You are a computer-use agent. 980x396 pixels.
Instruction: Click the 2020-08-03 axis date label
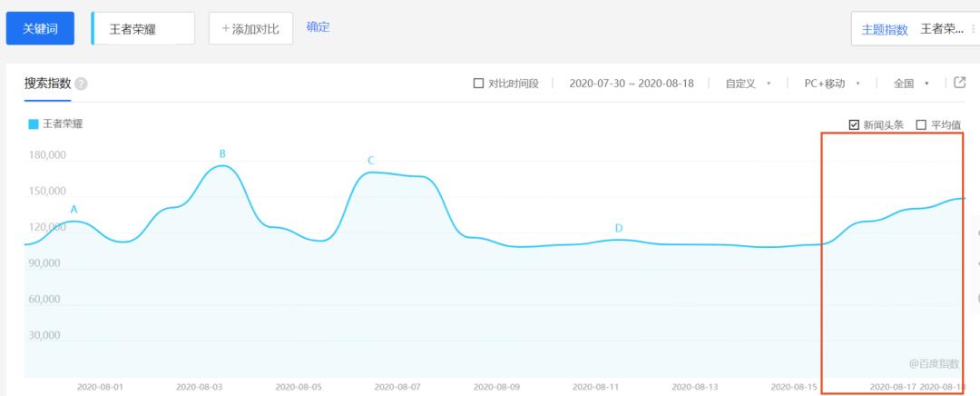[x=200, y=387]
